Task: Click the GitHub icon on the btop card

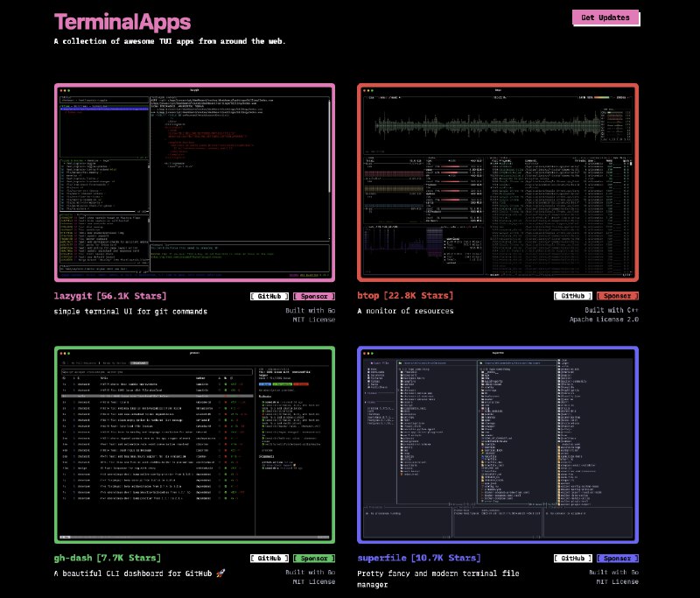Action: point(572,296)
